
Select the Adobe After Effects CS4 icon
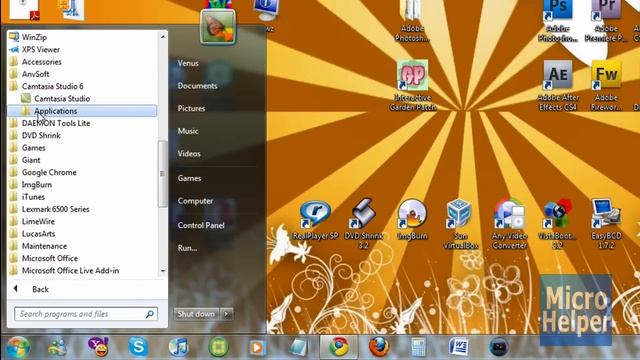(558, 85)
